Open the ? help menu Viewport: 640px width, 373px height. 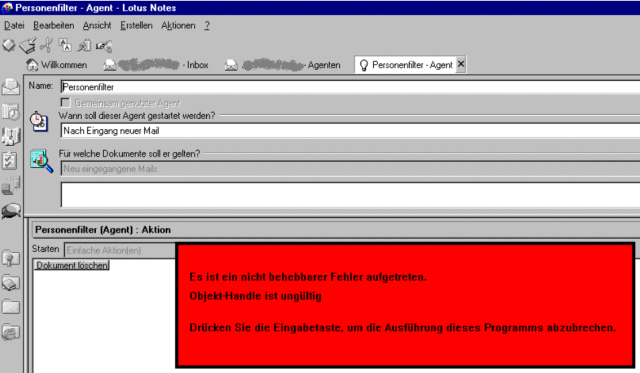click(207, 25)
